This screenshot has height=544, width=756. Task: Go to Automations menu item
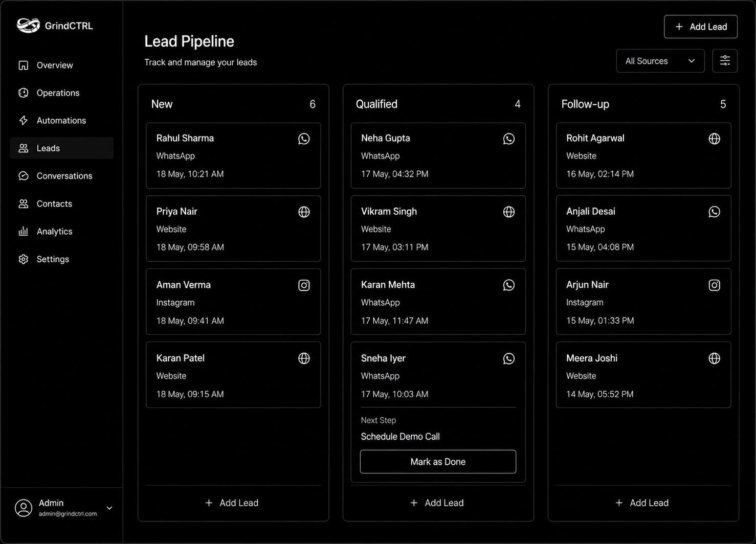coord(61,121)
